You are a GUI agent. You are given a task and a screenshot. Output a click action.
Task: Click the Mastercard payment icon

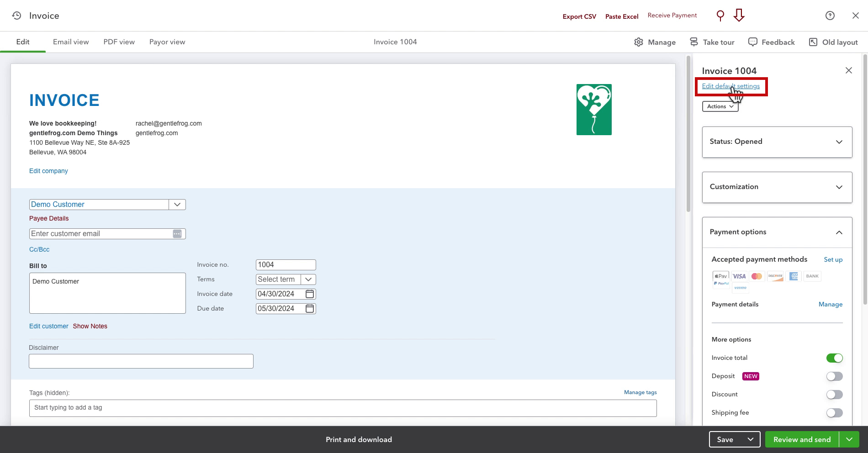click(757, 276)
